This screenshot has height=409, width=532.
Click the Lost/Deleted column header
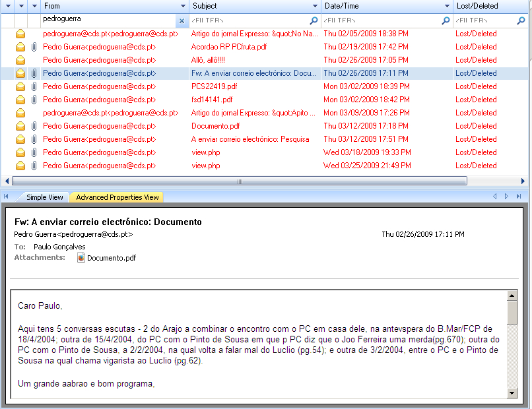490,6
